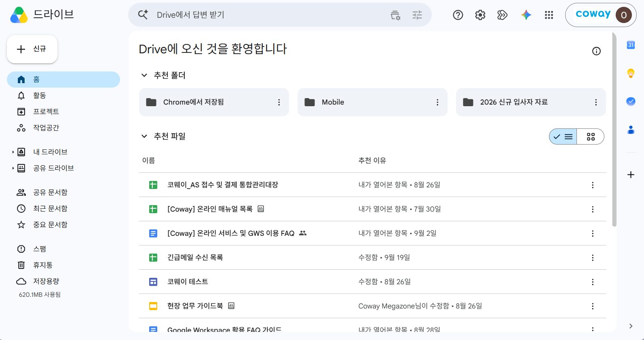Click the 신규 new button
The height and width of the screenshot is (340, 644).
[32, 49]
